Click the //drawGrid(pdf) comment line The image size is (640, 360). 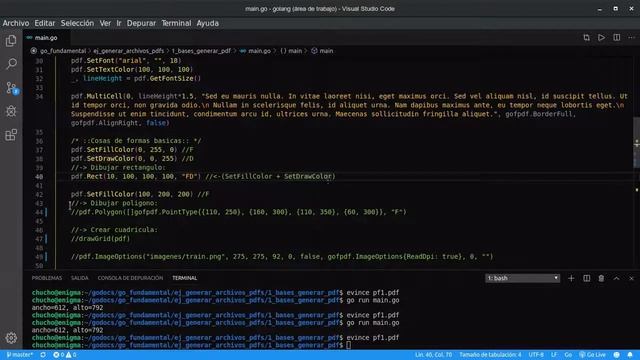pos(100,239)
